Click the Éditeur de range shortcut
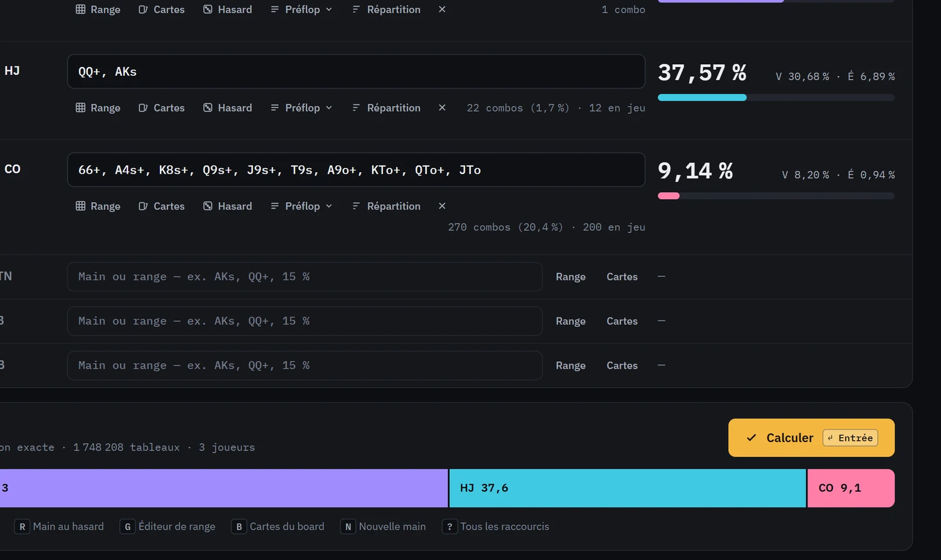941x560 pixels. point(168,527)
